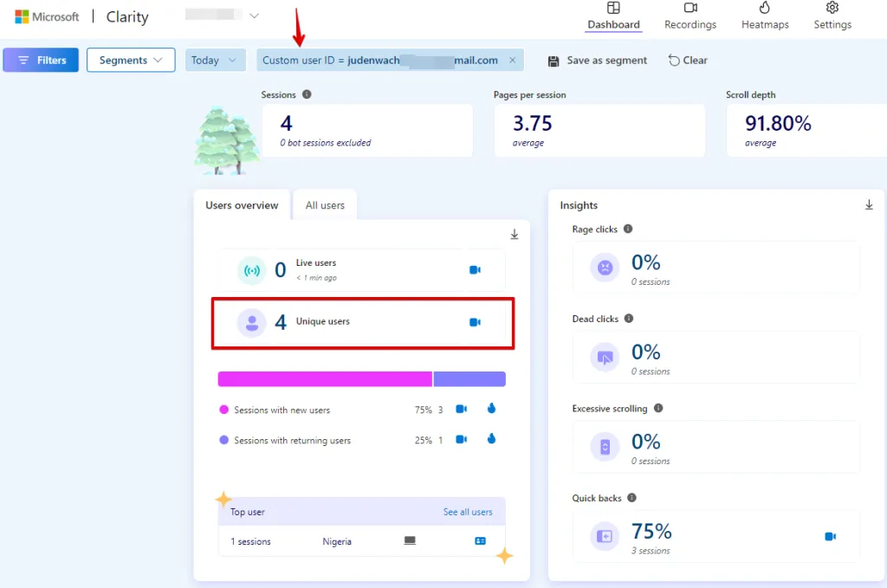The image size is (887, 588).
Task: Click the Unique users person icon
Action: (x=252, y=323)
